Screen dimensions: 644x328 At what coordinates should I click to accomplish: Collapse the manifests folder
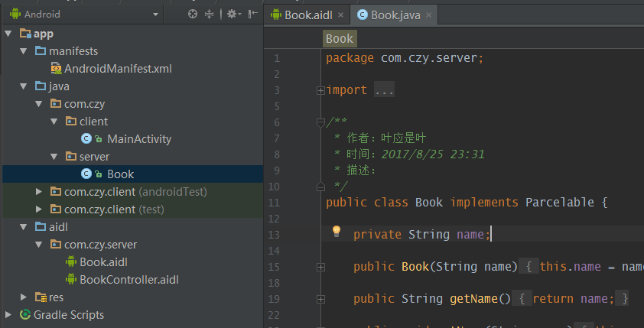click(23, 50)
